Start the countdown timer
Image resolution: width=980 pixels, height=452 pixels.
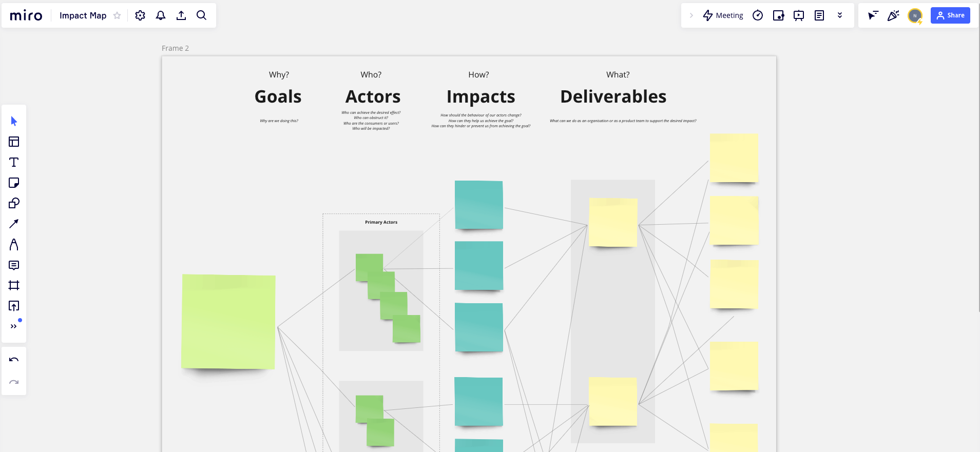click(x=758, y=15)
